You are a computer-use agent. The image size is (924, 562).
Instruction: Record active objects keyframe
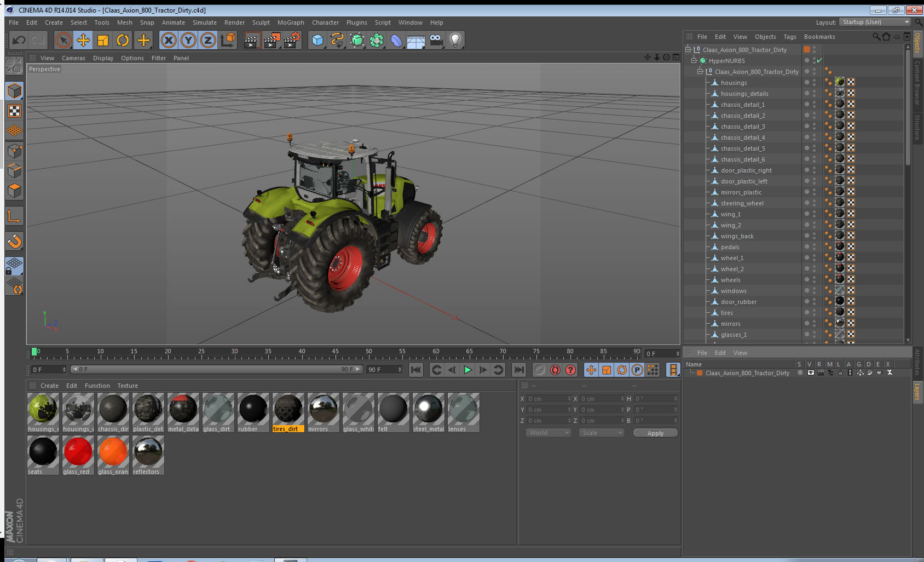[x=540, y=370]
